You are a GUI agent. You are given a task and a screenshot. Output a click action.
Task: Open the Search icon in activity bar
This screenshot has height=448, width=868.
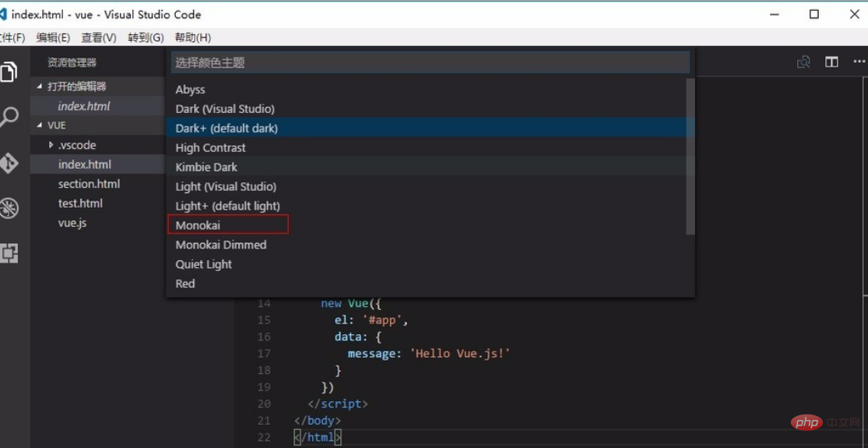[x=9, y=118]
